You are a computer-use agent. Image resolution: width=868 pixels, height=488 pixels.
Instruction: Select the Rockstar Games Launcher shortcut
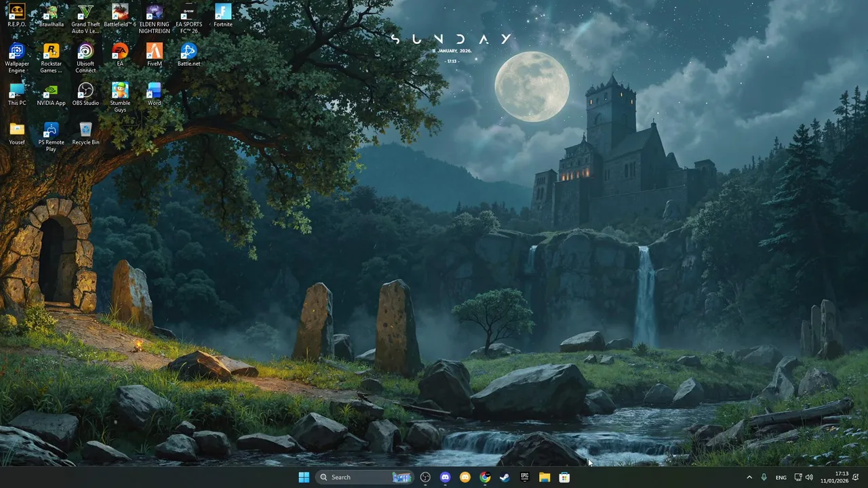(x=51, y=58)
